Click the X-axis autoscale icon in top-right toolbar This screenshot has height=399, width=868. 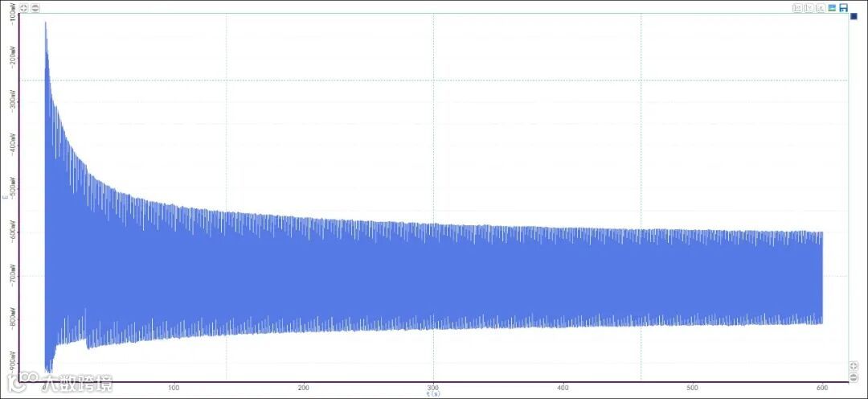point(821,8)
